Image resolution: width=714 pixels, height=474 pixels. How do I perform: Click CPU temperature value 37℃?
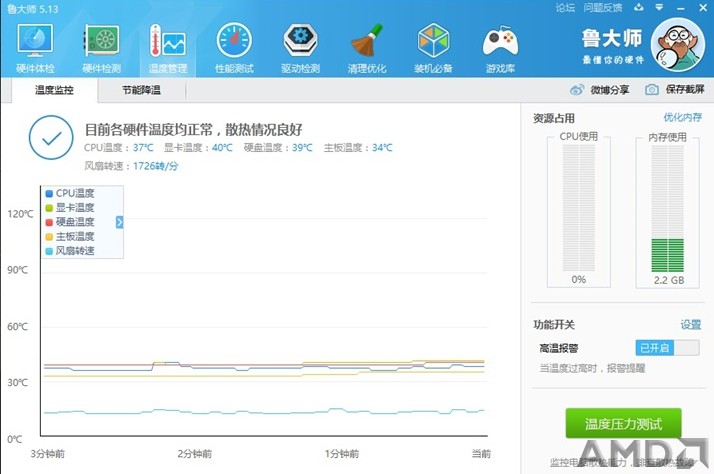(x=143, y=148)
